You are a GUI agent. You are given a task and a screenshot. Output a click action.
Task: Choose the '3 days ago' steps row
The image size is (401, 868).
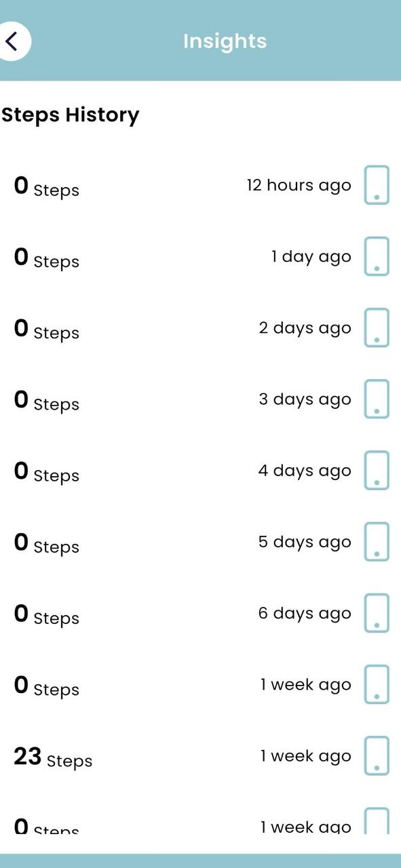[x=200, y=399]
